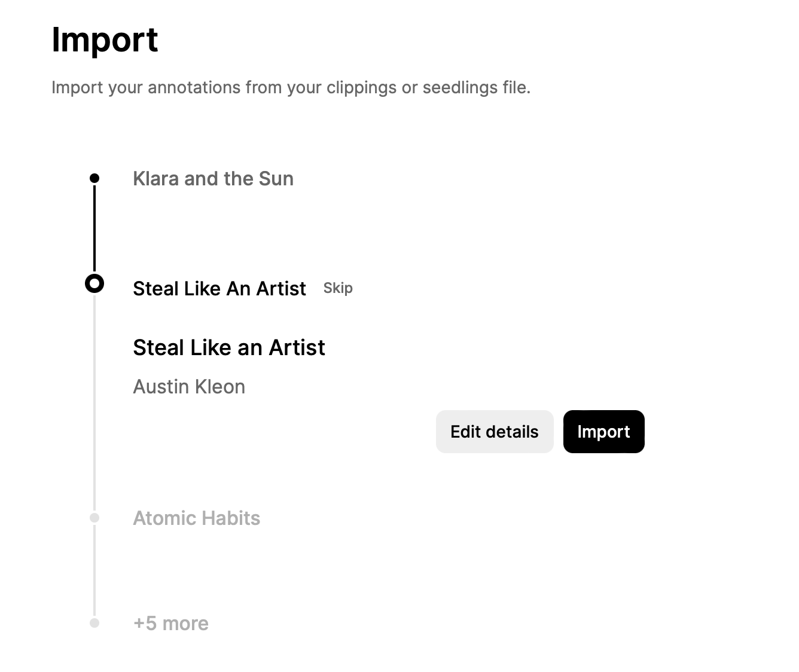
Task: Skip importing Steal Like An Artist
Action: pyautogui.click(x=338, y=288)
